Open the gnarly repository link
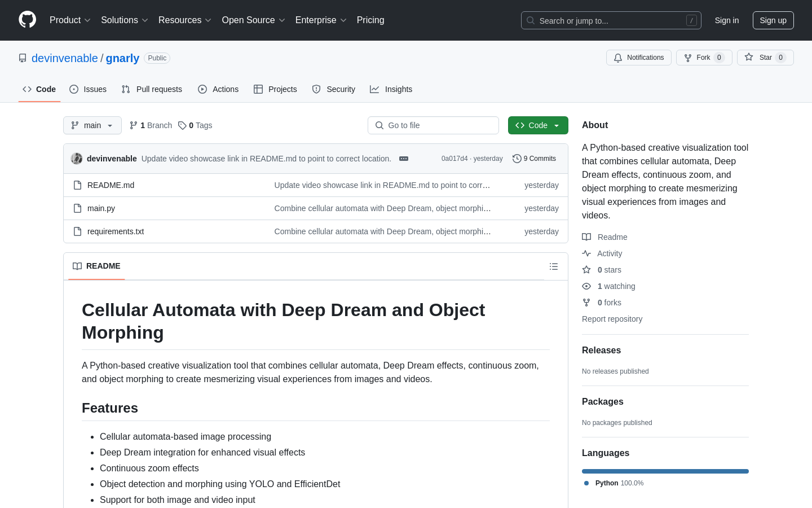The image size is (812, 508). point(122,58)
